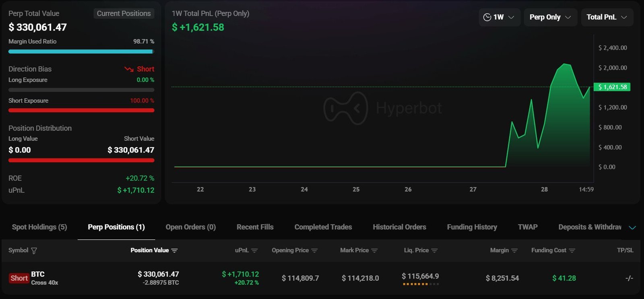644x299 pixels.
Task: Open the Perp Only dropdown
Action: click(550, 17)
